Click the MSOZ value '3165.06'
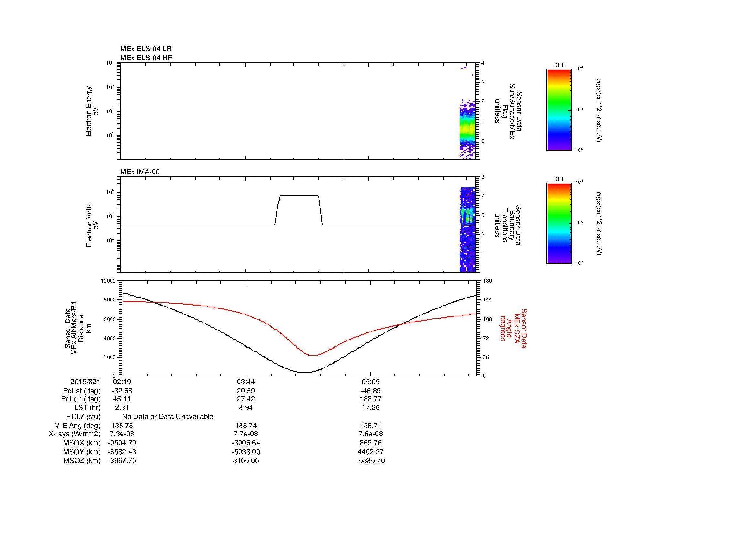Screen dimensions: 756x534 [246, 461]
